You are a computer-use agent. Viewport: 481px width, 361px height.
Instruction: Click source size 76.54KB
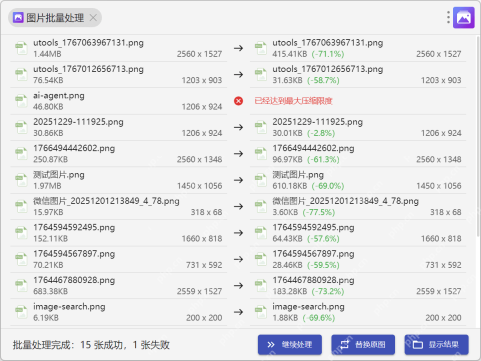pos(48,80)
